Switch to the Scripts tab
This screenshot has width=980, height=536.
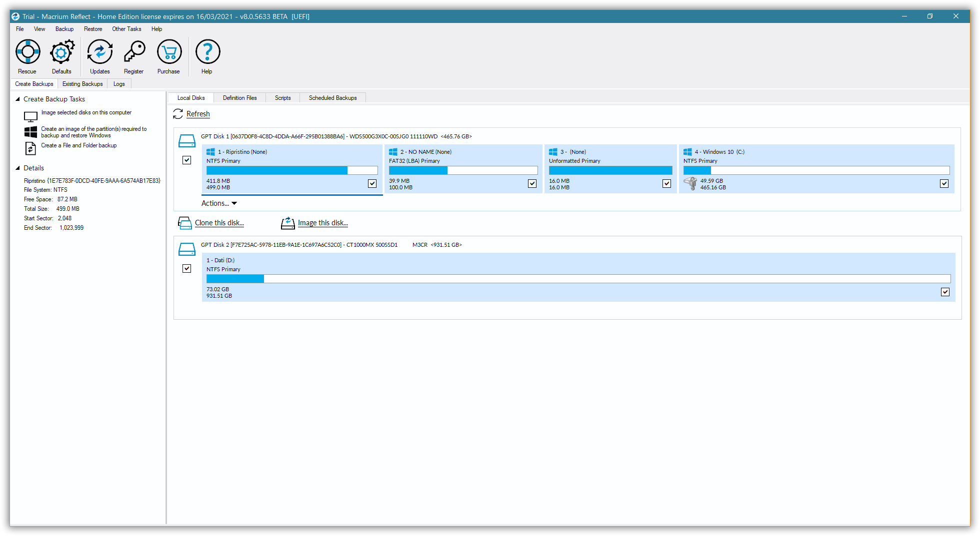[x=283, y=98]
